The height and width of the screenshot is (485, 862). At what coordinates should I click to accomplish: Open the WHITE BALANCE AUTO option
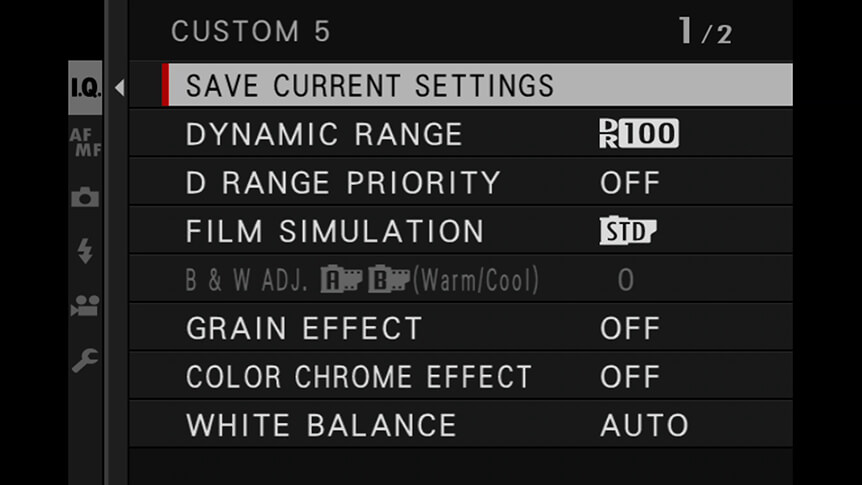pyautogui.click(x=644, y=425)
